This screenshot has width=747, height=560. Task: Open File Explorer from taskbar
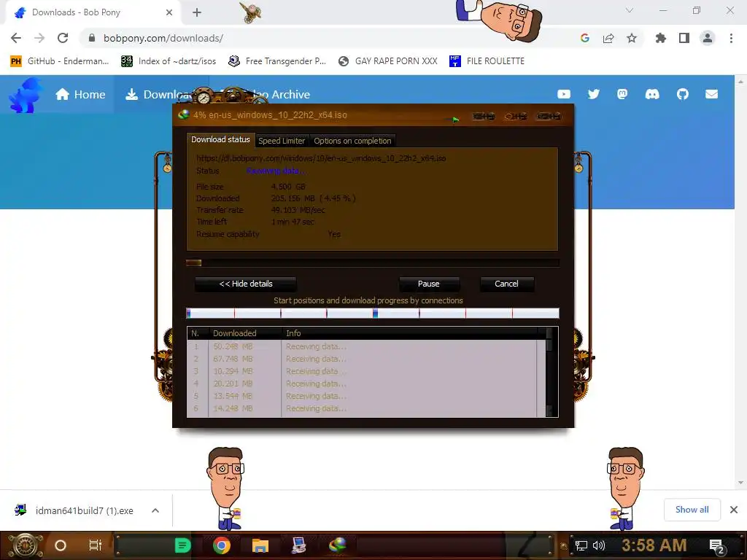coord(260,545)
